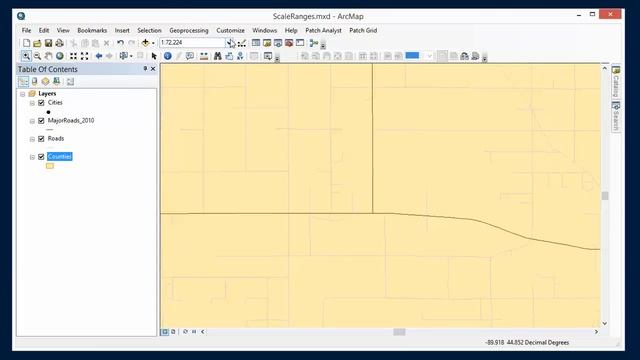Uncheck the Cities layer visibility
This screenshot has height=360, width=640.
(x=41, y=103)
